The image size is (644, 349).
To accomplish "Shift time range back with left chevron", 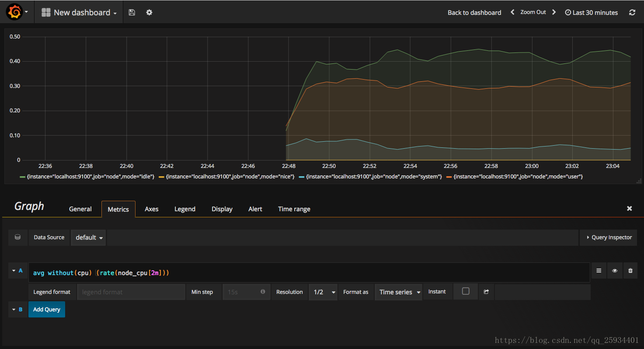I will (x=512, y=12).
